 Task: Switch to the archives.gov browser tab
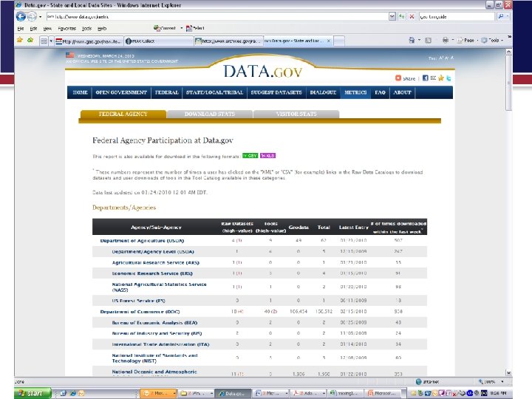228,41
